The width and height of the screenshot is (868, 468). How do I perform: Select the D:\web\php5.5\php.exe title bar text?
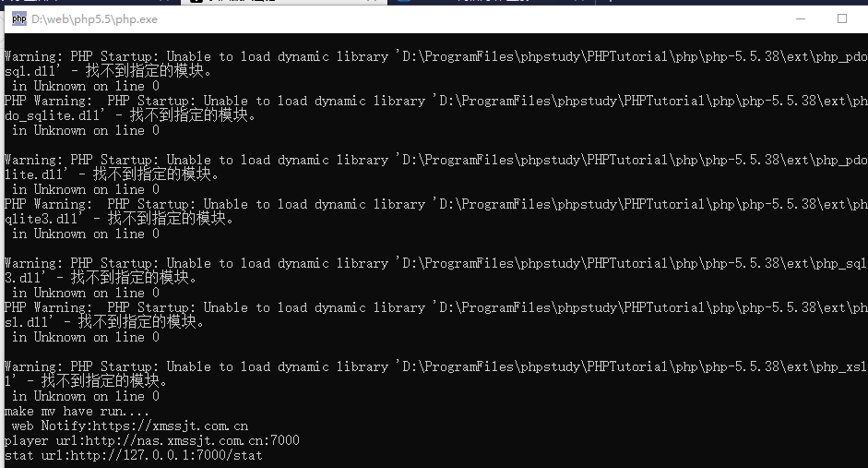[95, 19]
